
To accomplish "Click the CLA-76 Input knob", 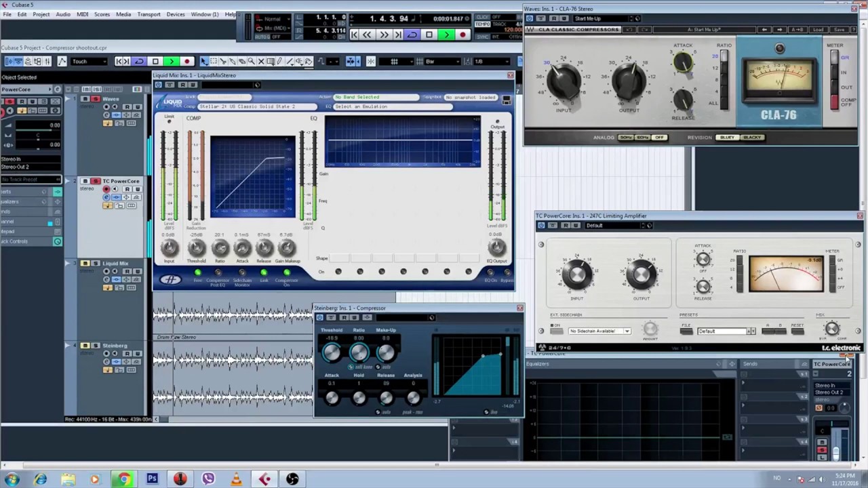I will 564,81.
